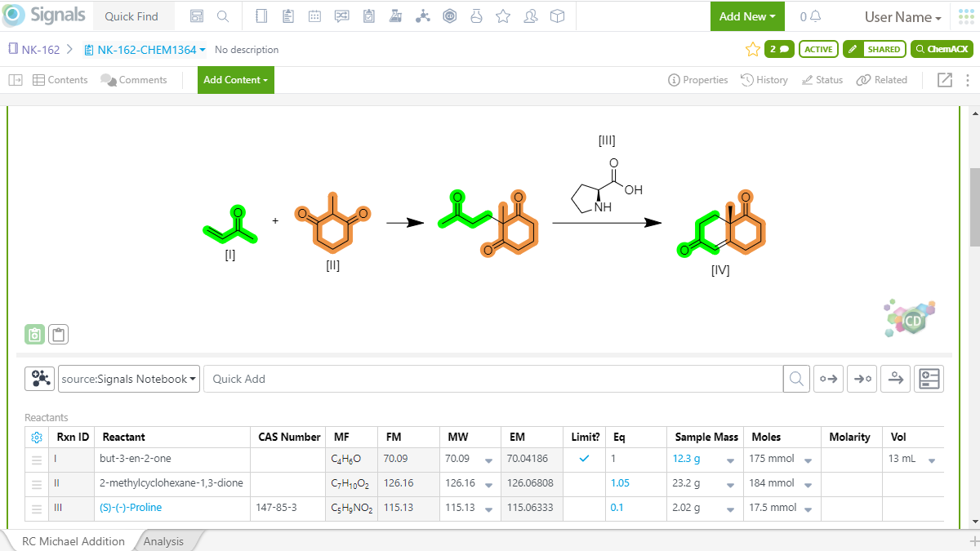Screen dimensions: 980x551
Task: Expand the source:Signals Notebook dropdown
Action: (x=128, y=378)
